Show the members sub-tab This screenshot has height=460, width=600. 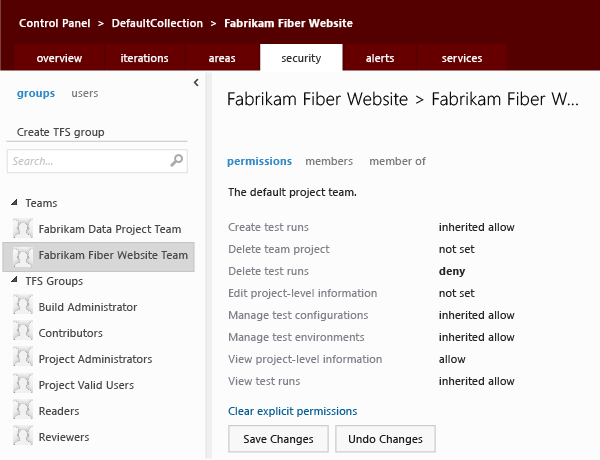tap(329, 161)
